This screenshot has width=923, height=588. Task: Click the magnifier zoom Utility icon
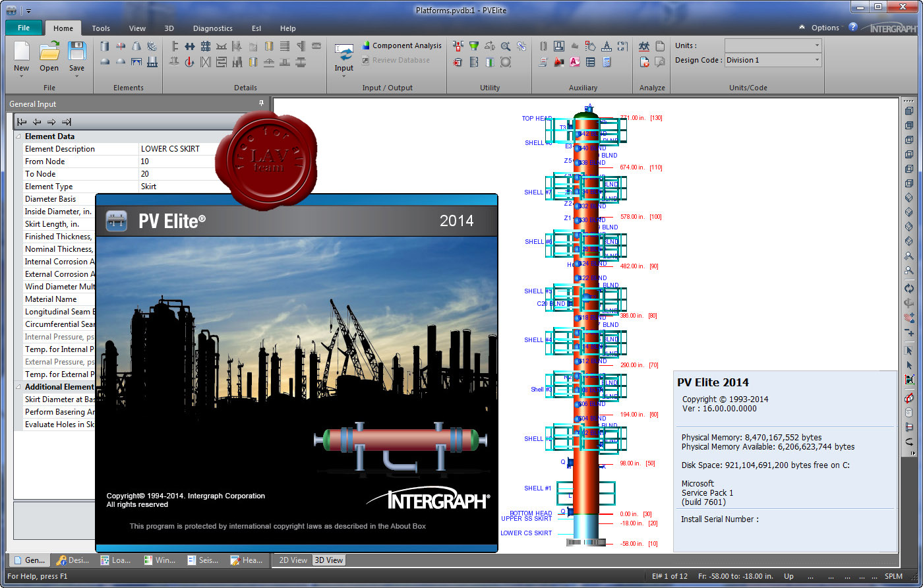506,46
